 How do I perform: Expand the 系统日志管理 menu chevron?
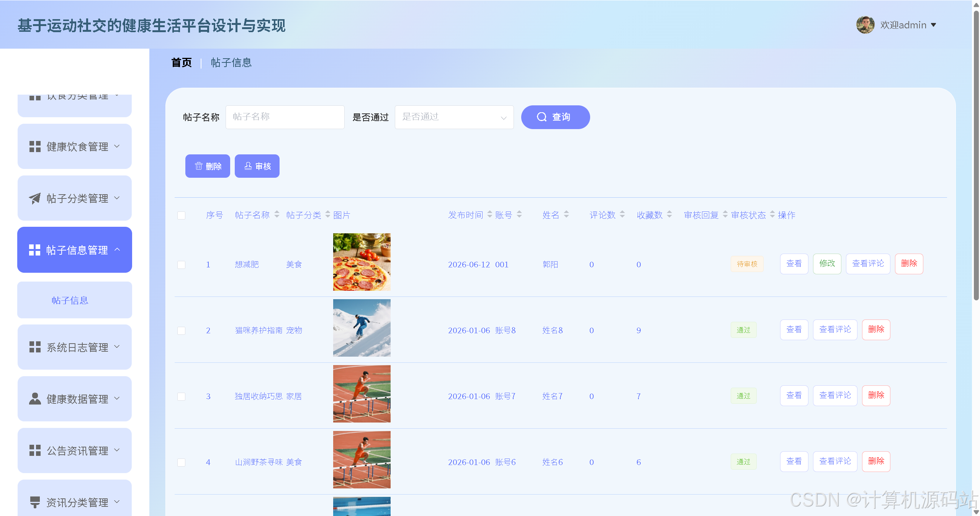coord(117,347)
